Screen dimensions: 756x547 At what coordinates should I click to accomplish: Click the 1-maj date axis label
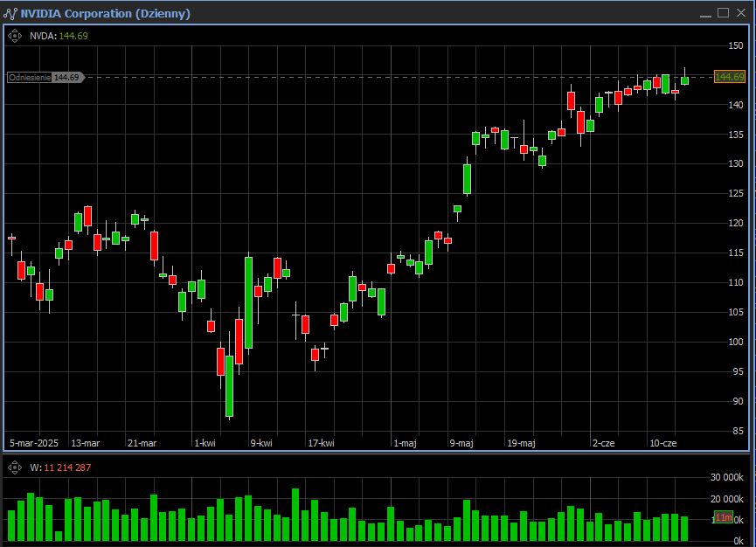[405, 443]
